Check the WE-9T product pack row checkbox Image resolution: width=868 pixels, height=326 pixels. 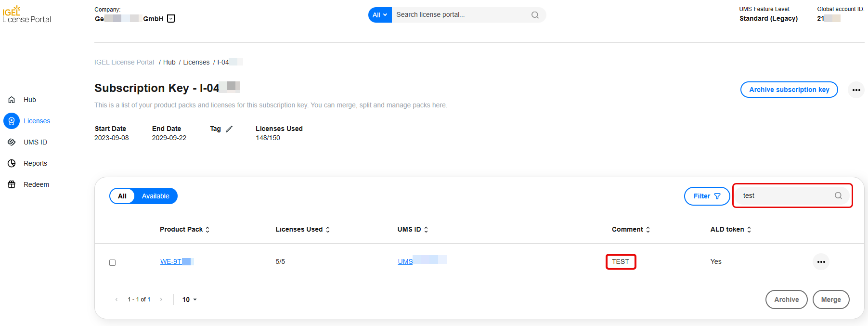tap(113, 262)
